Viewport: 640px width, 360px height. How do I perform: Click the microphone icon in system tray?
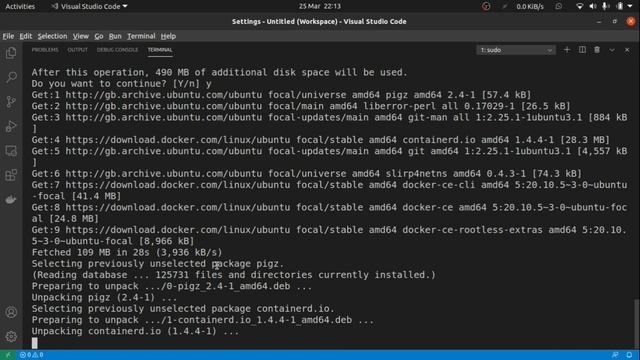pyautogui.click(x=606, y=6)
